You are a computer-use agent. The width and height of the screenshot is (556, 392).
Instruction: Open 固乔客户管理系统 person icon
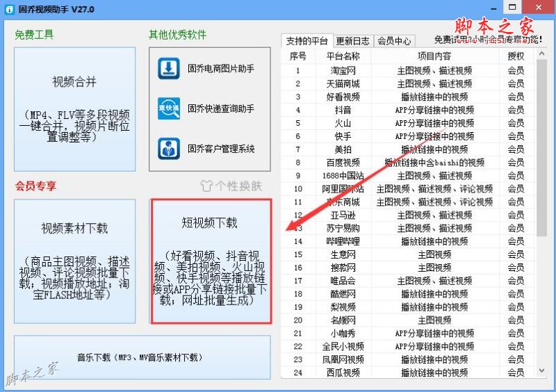coord(168,148)
